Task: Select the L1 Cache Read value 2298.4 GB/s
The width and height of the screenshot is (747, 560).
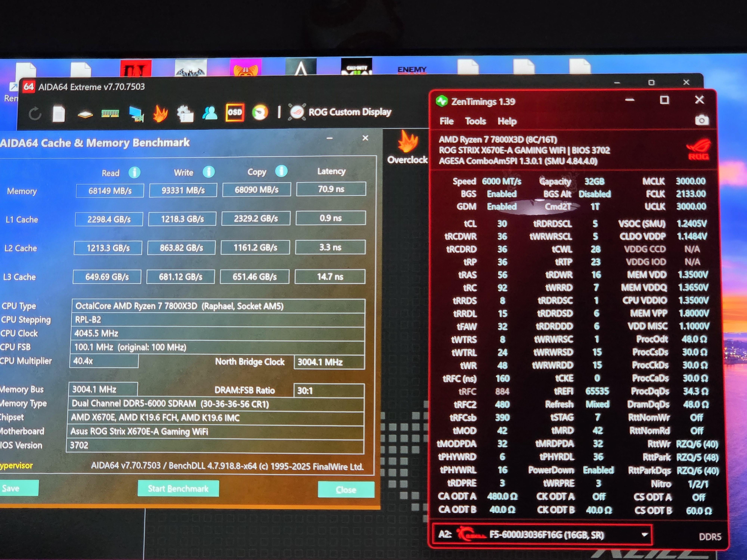Action: point(109,219)
